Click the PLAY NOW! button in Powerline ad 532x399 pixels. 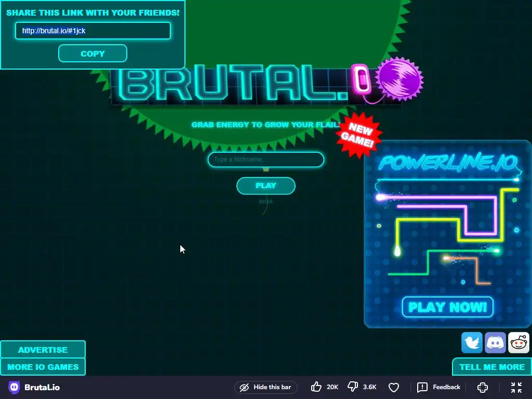pos(447,307)
